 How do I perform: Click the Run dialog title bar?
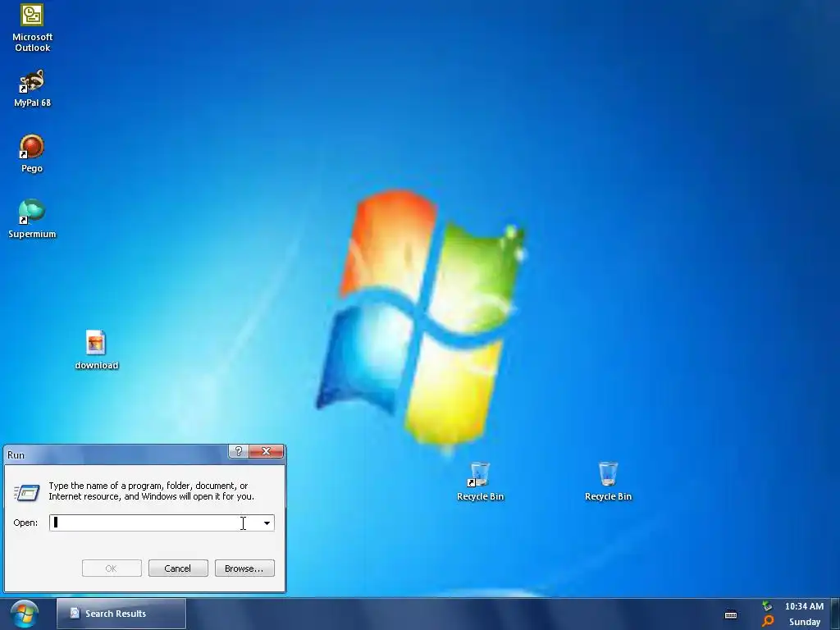point(118,454)
